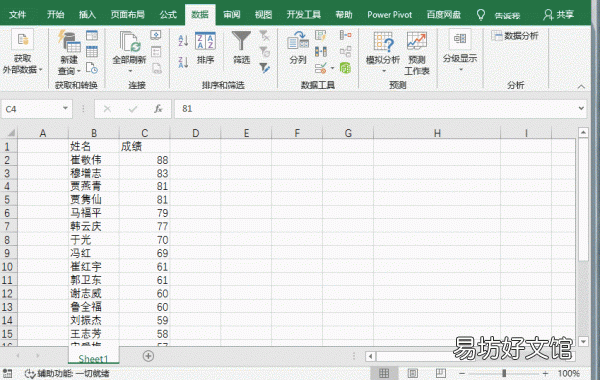Open the Name Box dropdown arrow
This screenshot has height=380, width=600.
pos(65,109)
